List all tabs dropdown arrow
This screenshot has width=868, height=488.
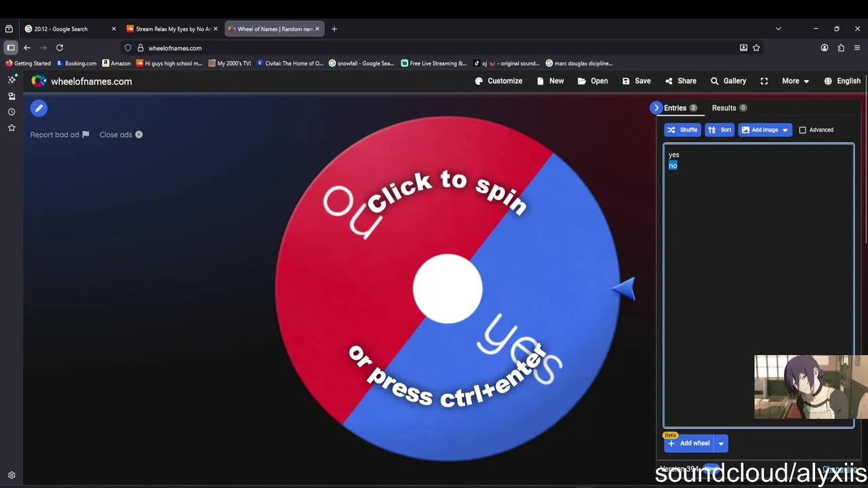point(778,29)
